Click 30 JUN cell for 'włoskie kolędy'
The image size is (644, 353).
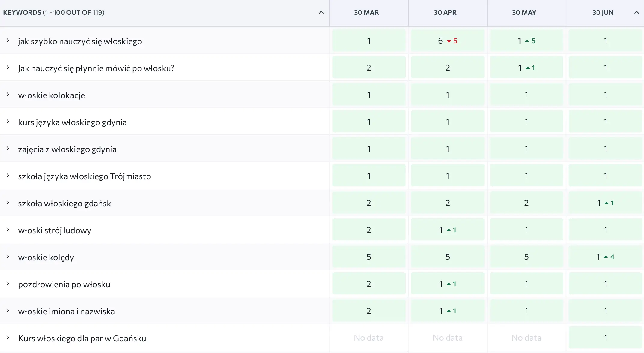pos(605,257)
